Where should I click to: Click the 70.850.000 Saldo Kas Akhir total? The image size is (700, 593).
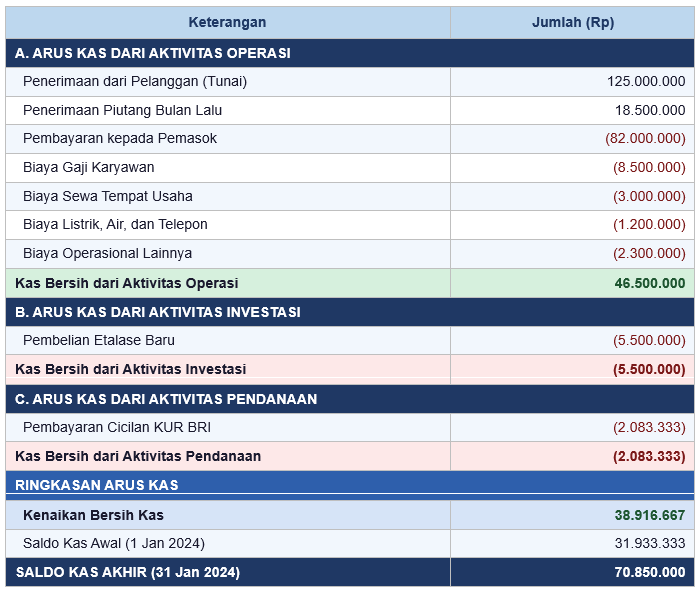[650, 572]
